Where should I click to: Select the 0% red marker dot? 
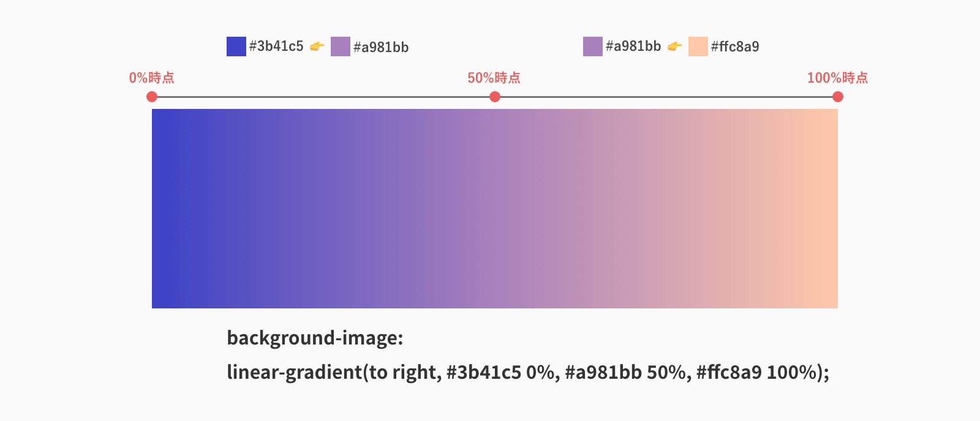[152, 97]
